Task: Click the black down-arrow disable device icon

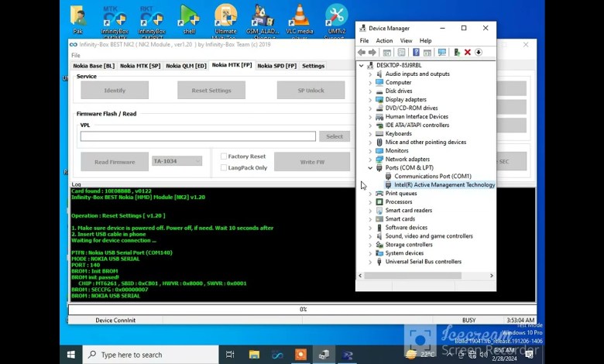Action: (479, 53)
